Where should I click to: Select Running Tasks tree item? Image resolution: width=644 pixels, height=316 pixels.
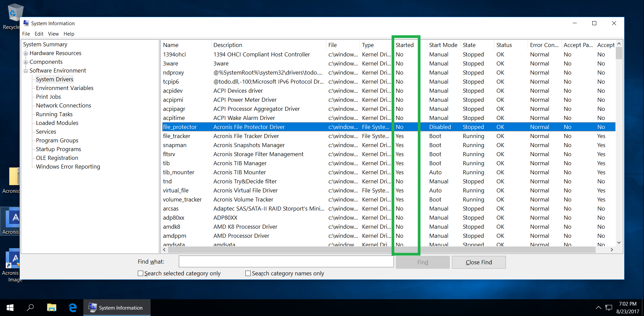click(x=54, y=114)
